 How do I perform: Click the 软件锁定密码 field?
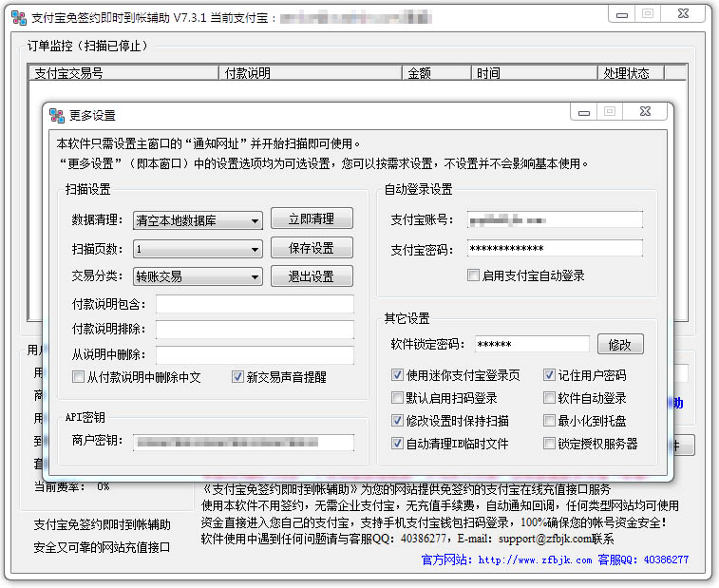[x=532, y=345]
